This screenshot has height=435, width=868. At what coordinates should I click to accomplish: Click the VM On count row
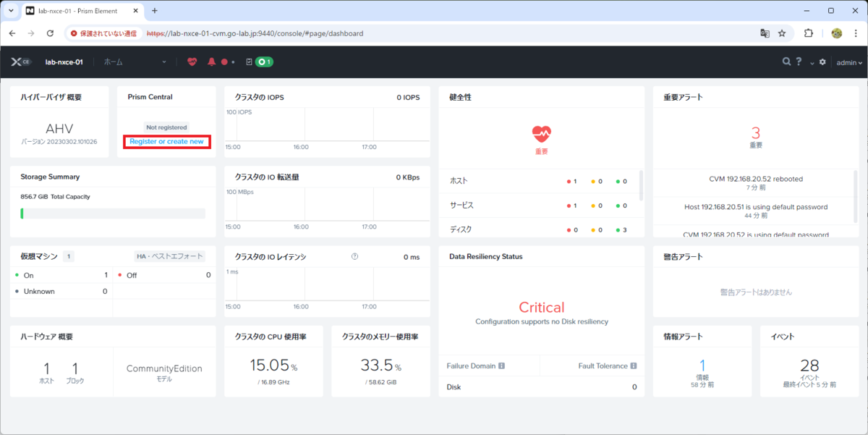click(61, 275)
